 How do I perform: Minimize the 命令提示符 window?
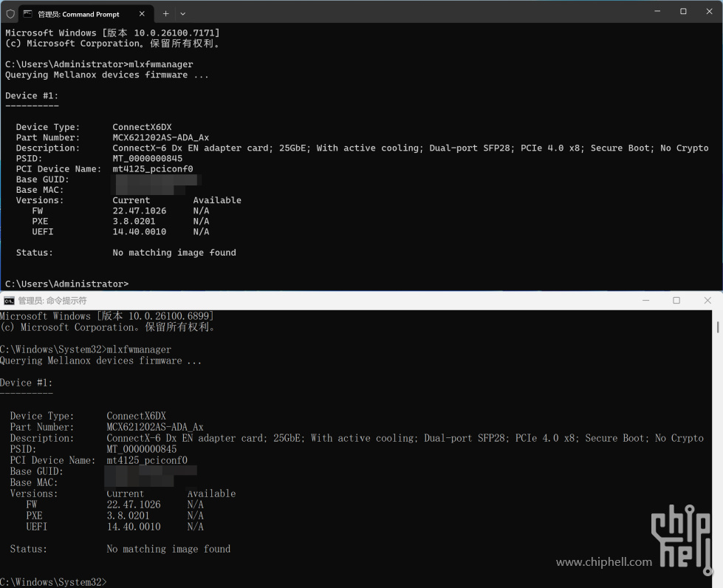coord(644,301)
